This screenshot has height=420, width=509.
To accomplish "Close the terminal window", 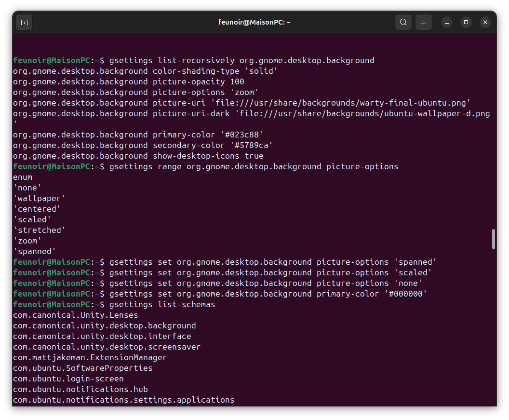I will pos(485,22).
